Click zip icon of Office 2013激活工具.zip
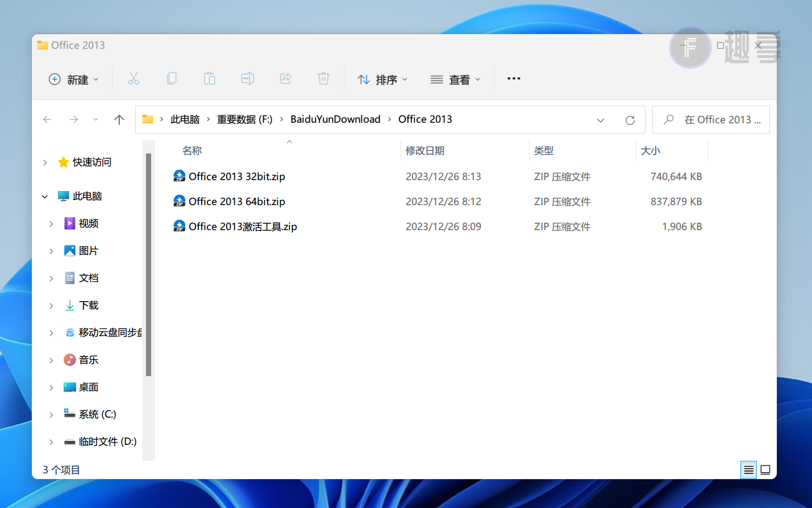This screenshot has width=812, height=508. [180, 226]
